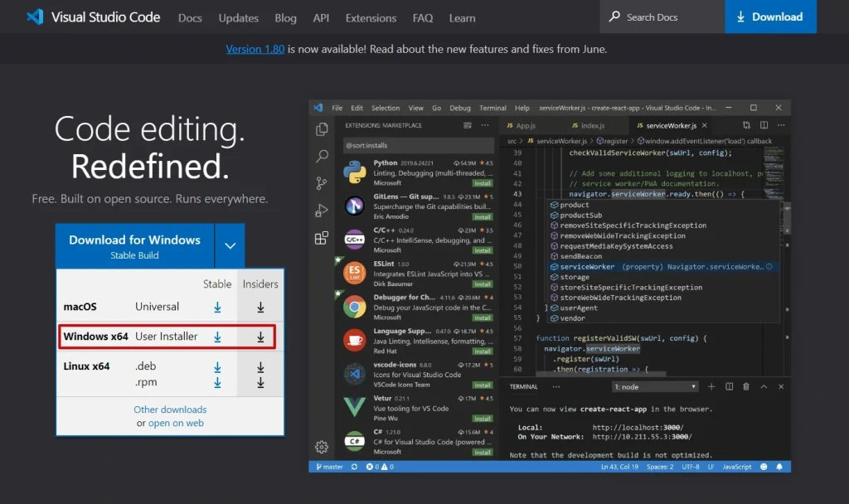Open the Explorer view in the activity bar

[x=322, y=129]
